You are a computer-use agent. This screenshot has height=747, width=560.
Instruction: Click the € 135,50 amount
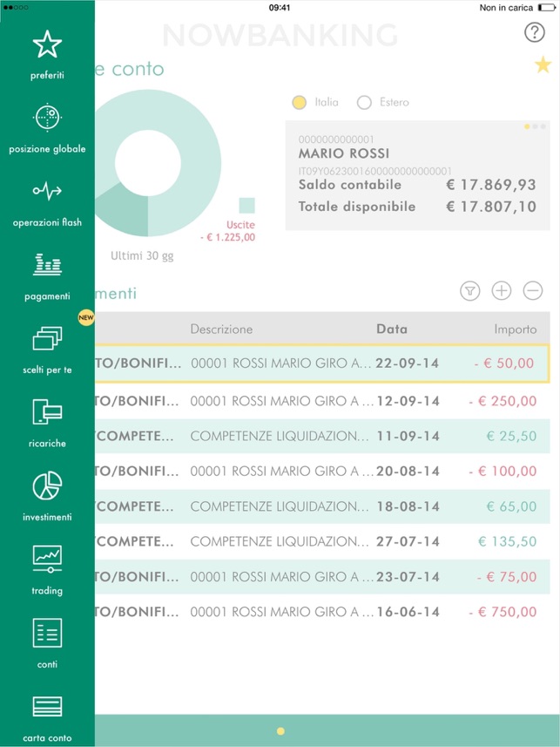point(507,541)
